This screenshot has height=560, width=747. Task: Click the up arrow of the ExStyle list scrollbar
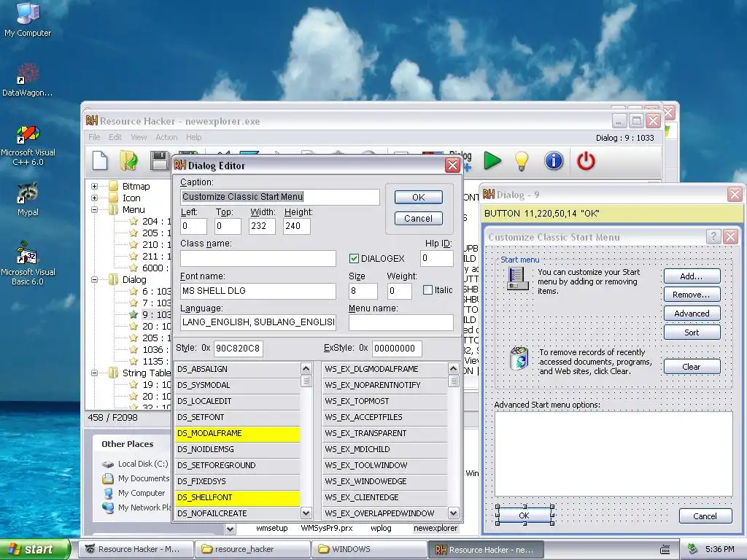point(453,368)
